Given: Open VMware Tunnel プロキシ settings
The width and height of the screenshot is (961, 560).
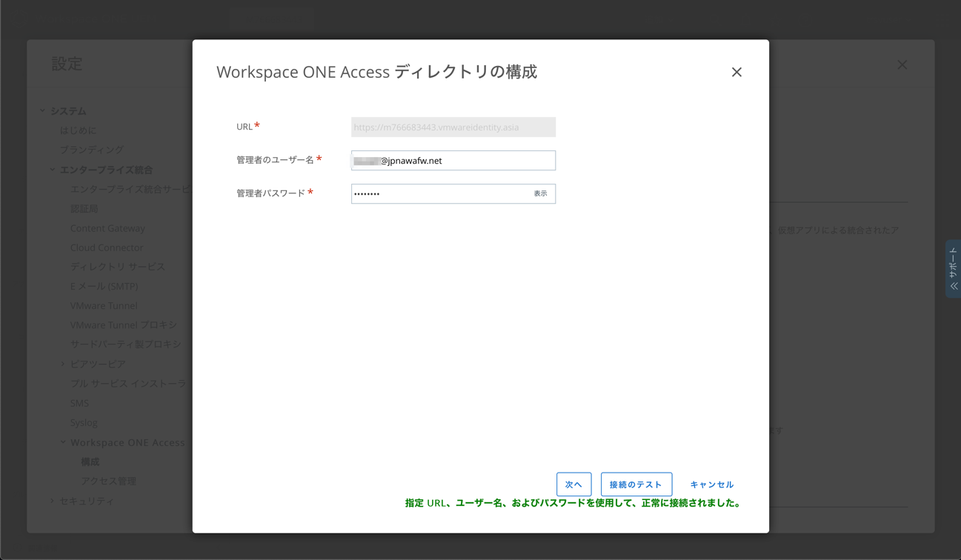Looking at the screenshot, I should pos(124,324).
